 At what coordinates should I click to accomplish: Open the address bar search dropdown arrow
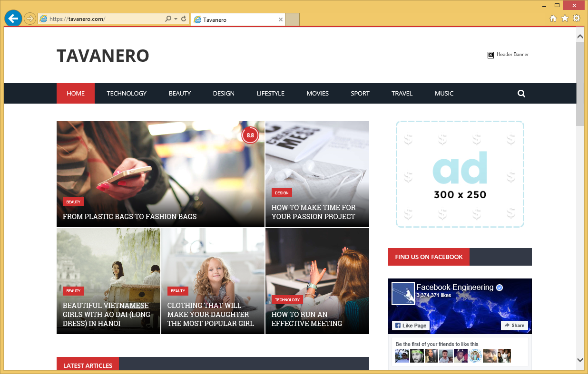click(175, 18)
